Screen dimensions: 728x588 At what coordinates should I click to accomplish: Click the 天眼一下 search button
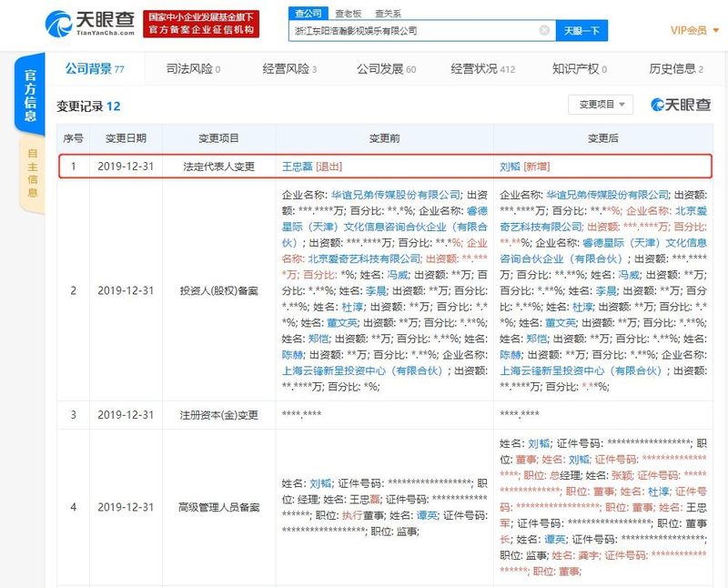(x=581, y=31)
